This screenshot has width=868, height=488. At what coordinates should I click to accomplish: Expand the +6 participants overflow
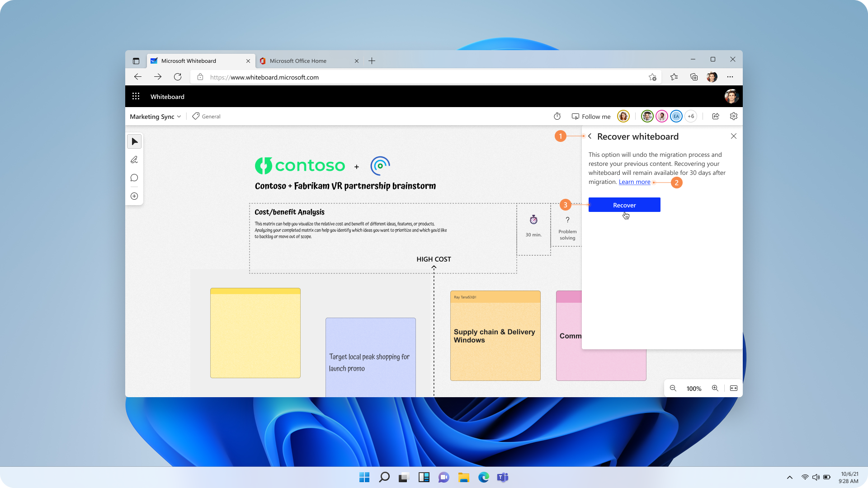tap(691, 116)
